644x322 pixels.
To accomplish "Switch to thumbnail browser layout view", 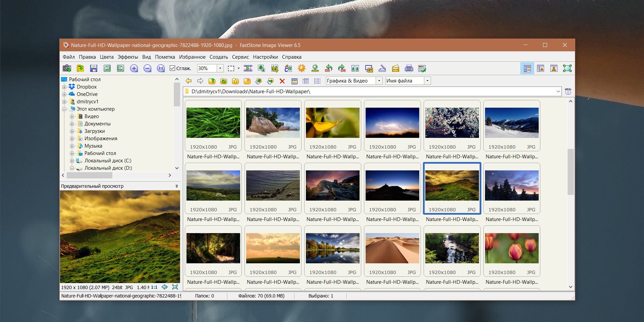I will click(x=527, y=68).
